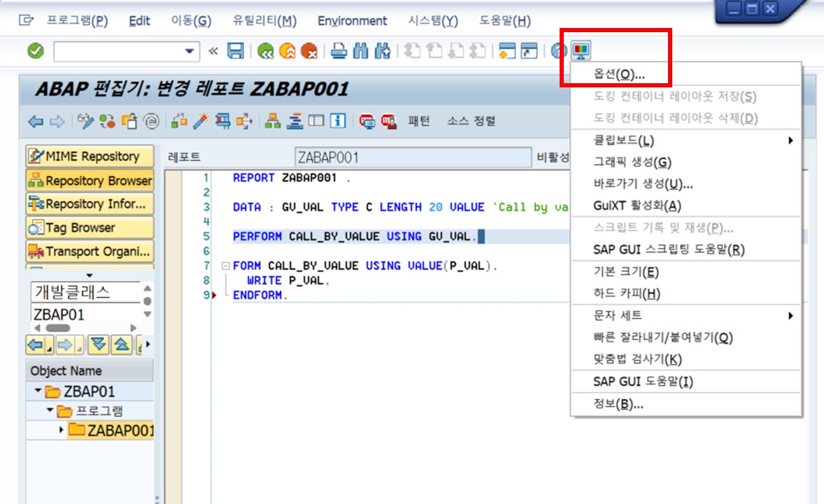
Task: Click the Fullscreen on/off window icon
Action: 316,121
